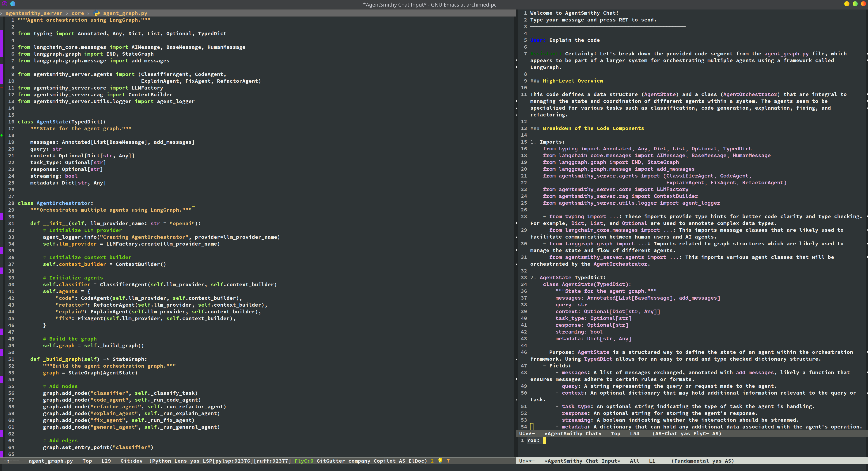
Task: Click the AS-Chat major mode indicator
Action: coord(666,433)
